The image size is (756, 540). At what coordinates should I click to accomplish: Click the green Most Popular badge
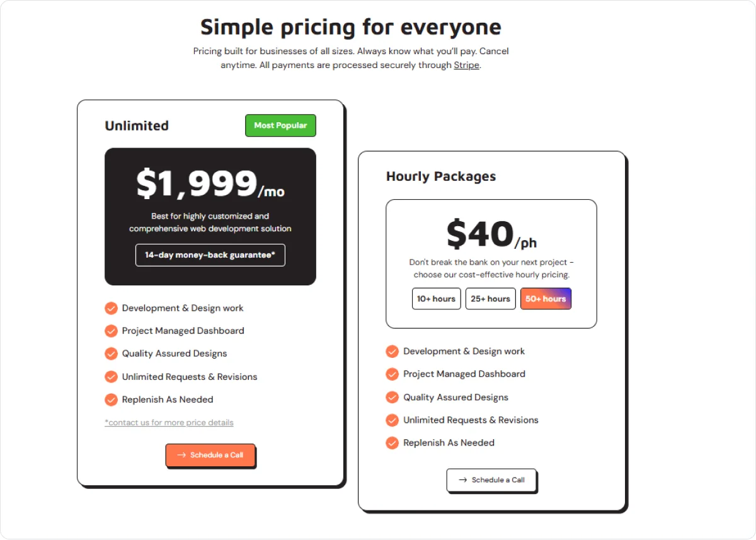[280, 125]
